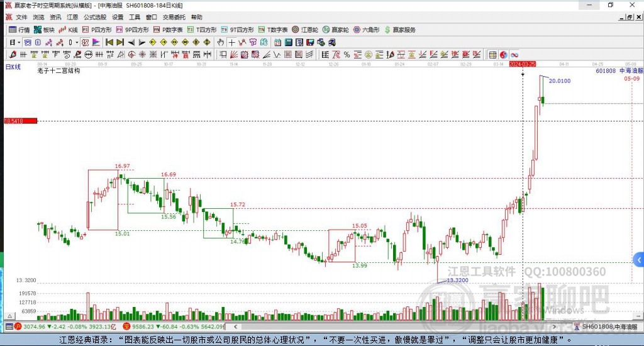Click the infinity symbol icon

(x=514, y=55)
